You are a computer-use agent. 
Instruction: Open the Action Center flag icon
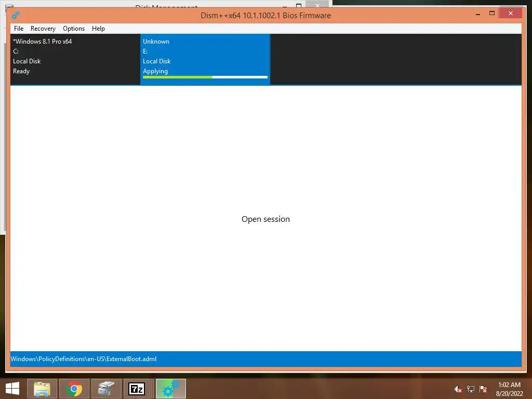(483, 389)
